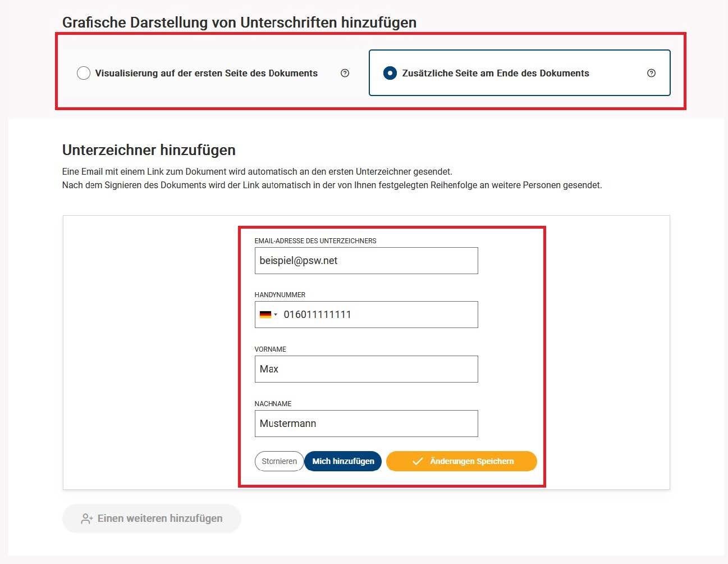This screenshot has width=728, height=564.
Task: Select 'Zusätzliche Seite am Ende' radio button
Action: [390, 73]
